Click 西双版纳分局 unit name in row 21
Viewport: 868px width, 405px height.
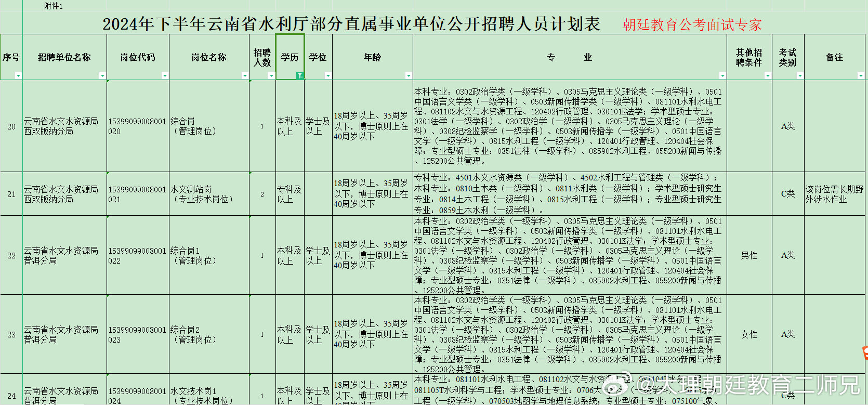pyautogui.click(x=65, y=194)
